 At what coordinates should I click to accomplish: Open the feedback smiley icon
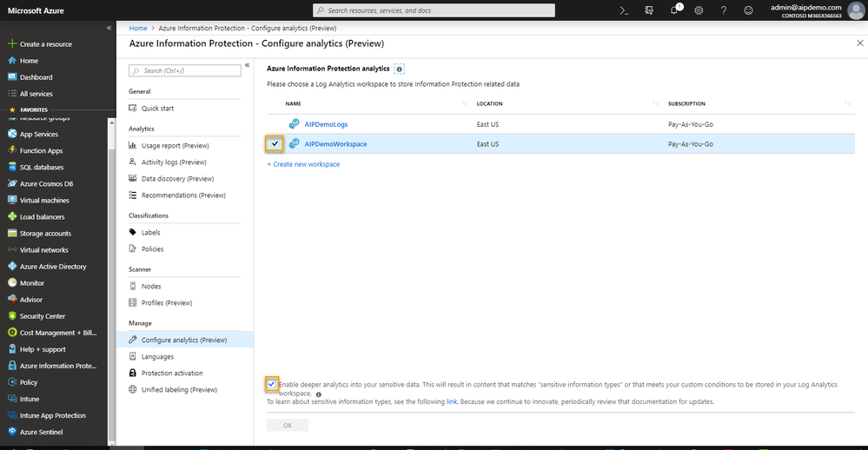[748, 10]
